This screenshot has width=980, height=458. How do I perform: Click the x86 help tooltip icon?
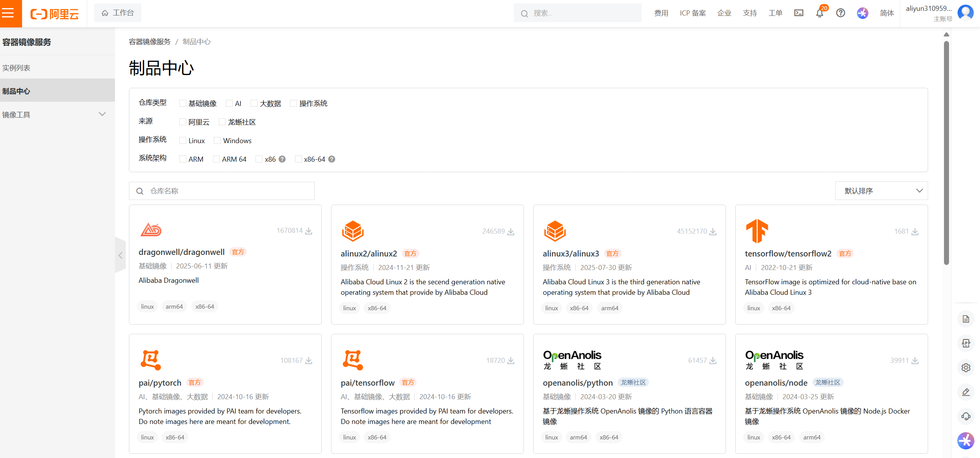282,159
